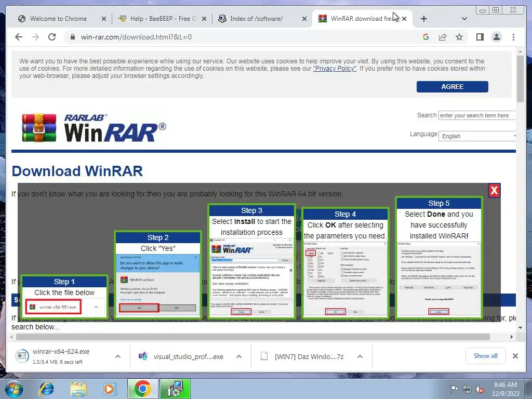Image resolution: width=532 pixels, height=399 pixels.
Task: Share this page via share icon
Action: [443, 37]
